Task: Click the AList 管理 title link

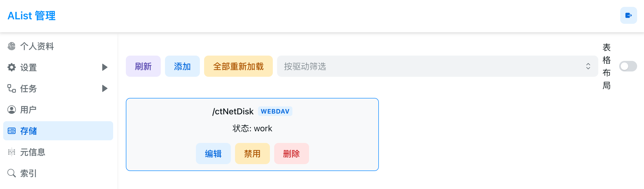Action: 31,16
